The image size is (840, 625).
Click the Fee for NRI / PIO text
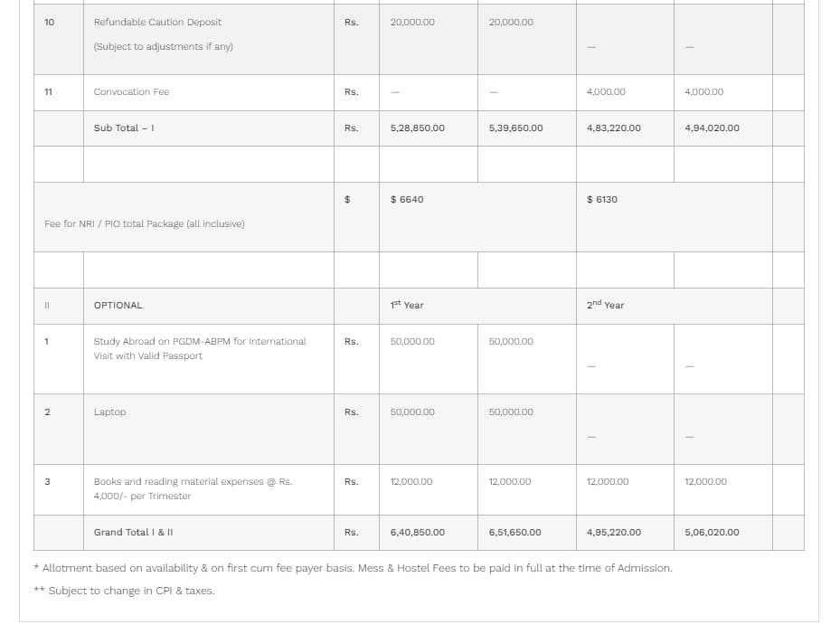pos(144,224)
